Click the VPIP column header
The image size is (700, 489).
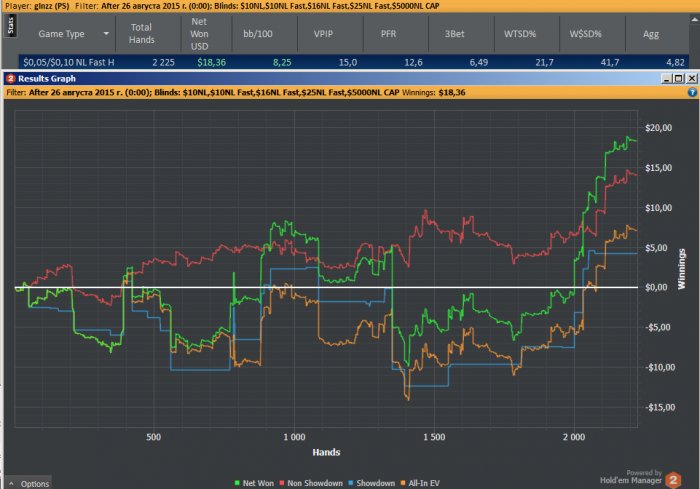[x=323, y=33]
